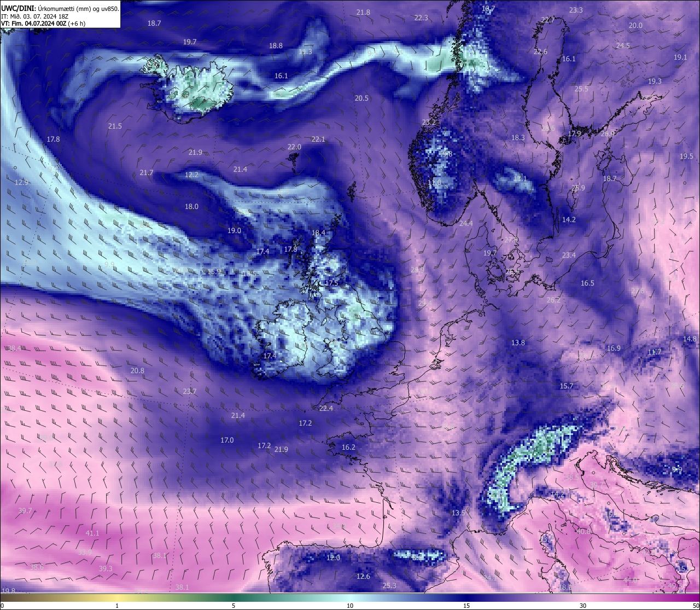700x610 pixels.
Task: Click the map value 12.6
Action: click(x=363, y=576)
